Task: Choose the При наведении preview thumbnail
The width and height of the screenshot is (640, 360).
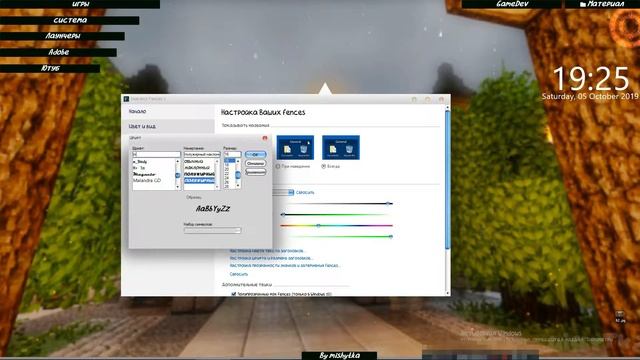Action: [295, 147]
